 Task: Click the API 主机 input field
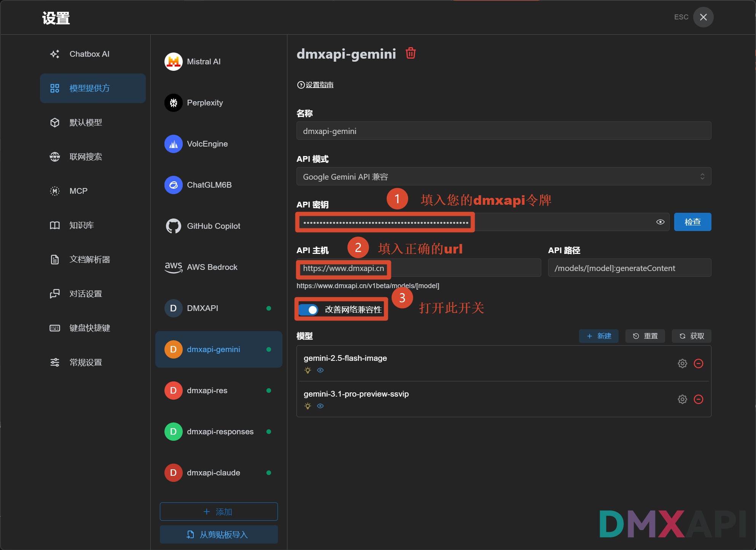tap(419, 268)
